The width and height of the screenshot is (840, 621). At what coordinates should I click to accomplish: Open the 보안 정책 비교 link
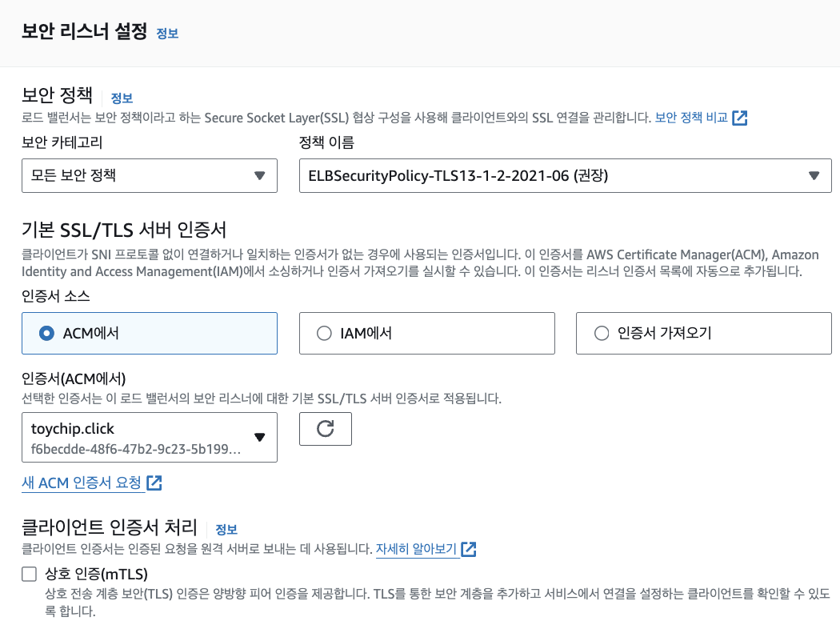coord(691,118)
